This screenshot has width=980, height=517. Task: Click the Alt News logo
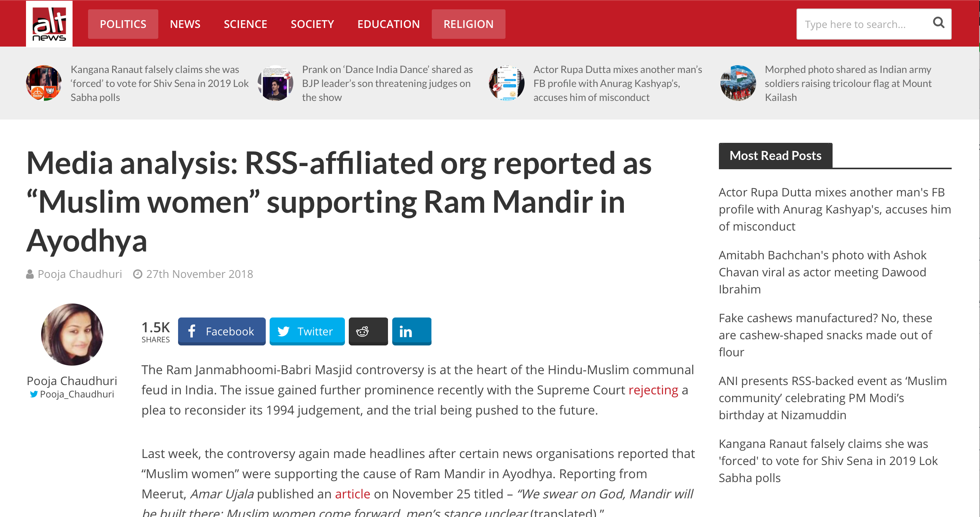tap(49, 24)
